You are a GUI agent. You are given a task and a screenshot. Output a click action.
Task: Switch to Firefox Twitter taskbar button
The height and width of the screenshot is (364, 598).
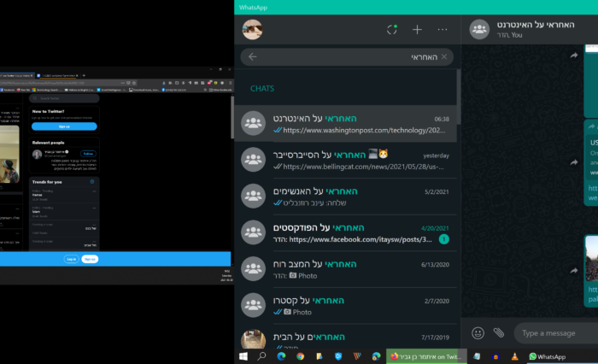pyautogui.click(x=426, y=356)
